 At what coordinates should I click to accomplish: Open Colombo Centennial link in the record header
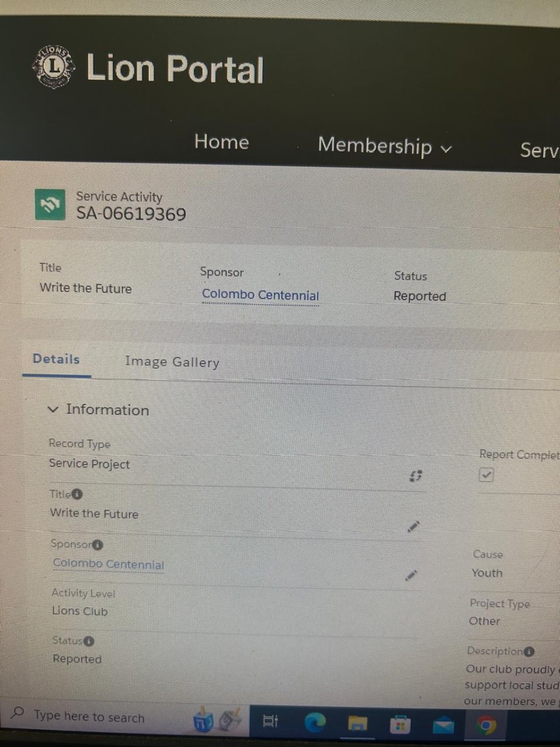tap(260, 295)
